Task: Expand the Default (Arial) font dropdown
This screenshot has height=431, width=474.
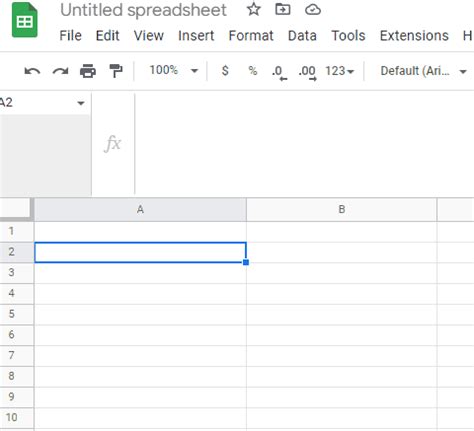Action: 423,71
